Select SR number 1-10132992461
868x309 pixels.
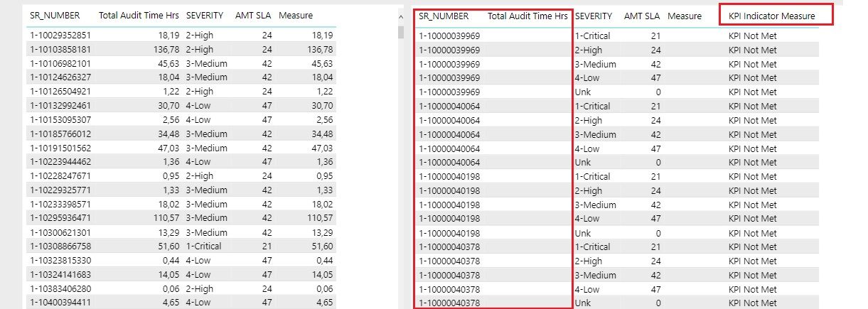(x=60, y=106)
